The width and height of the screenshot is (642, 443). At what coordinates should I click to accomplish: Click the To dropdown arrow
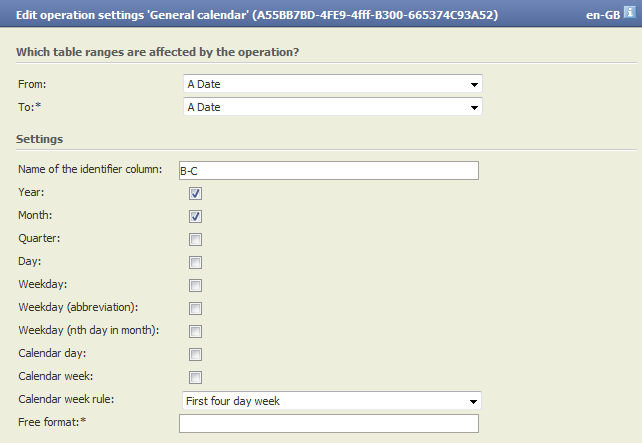pyautogui.click(x=474, y=108)
